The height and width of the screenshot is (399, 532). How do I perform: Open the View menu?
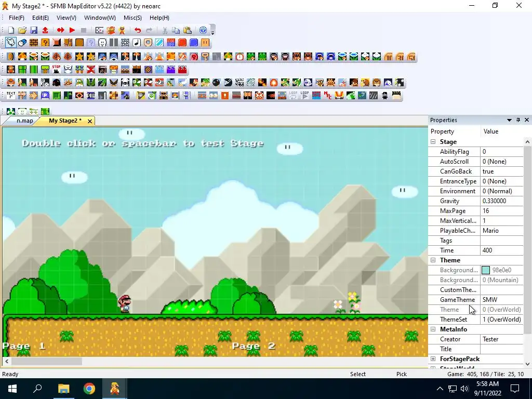point(66,18)
